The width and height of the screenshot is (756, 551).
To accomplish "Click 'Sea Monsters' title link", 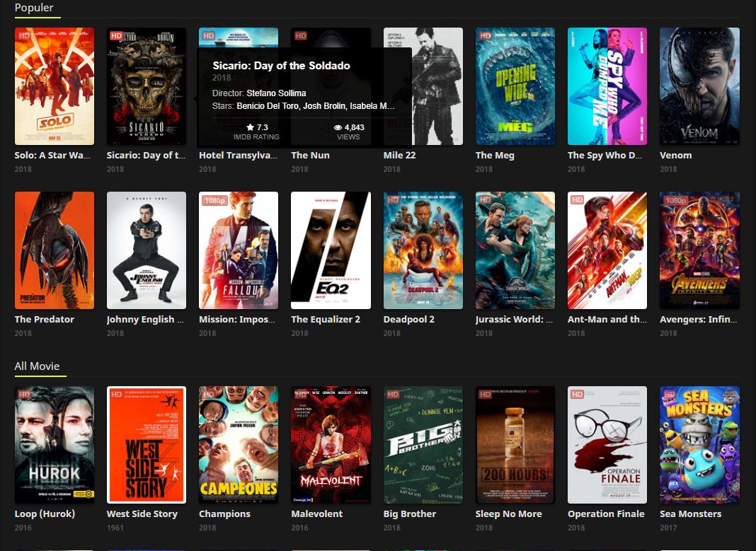I will (x=690, y=514).
